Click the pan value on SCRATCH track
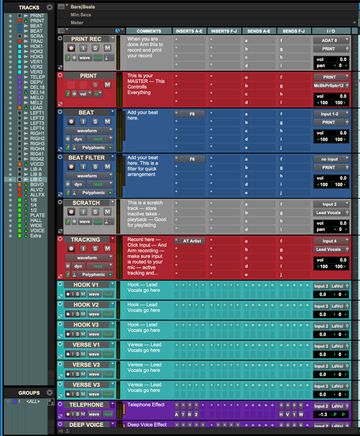The width and height of the screenshot is (360, 436). [x=340, y=229]
